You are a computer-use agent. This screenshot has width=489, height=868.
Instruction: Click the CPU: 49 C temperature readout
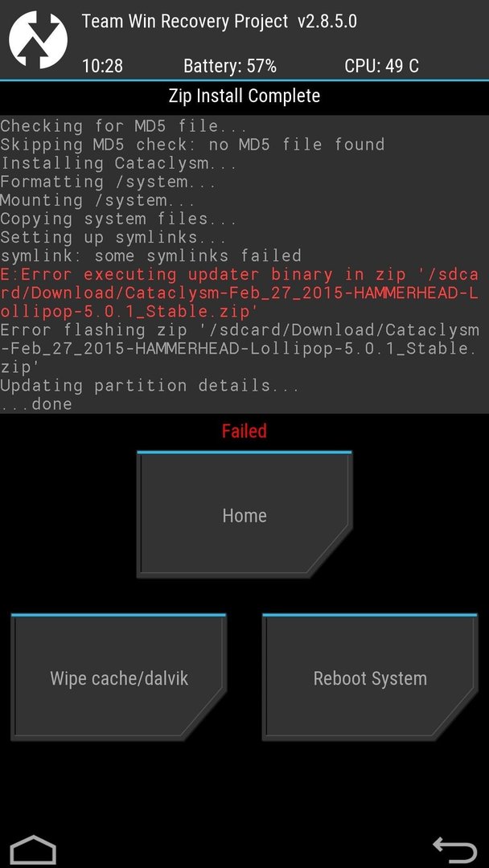(381, 66)
